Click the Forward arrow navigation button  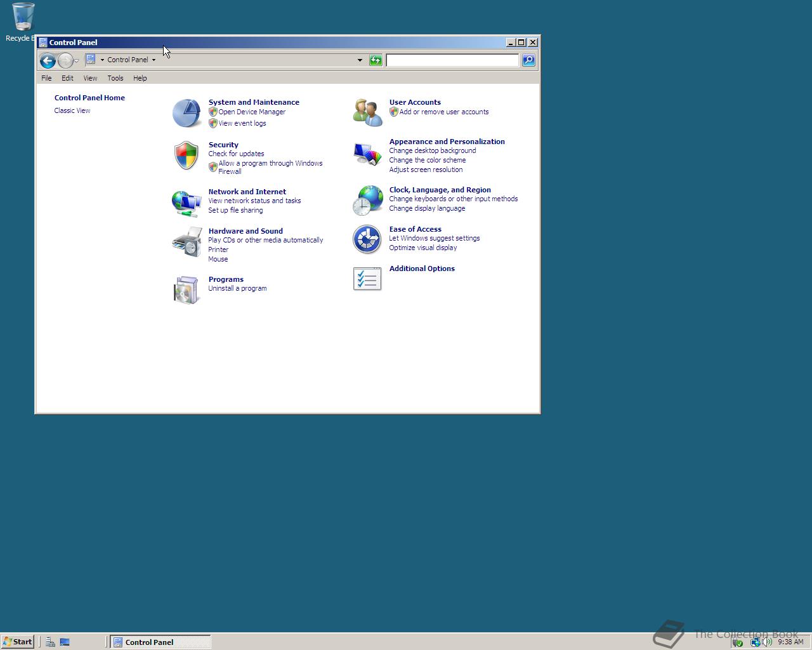(65, 60)
